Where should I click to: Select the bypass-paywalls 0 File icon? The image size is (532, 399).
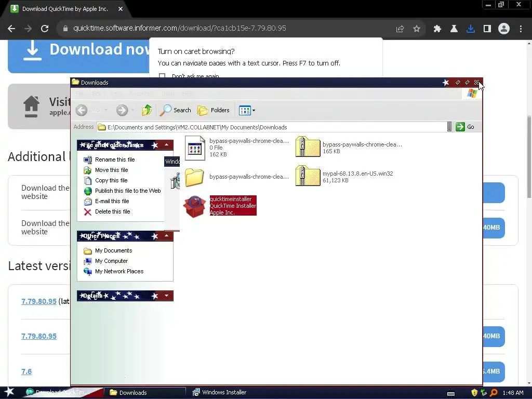195,148
